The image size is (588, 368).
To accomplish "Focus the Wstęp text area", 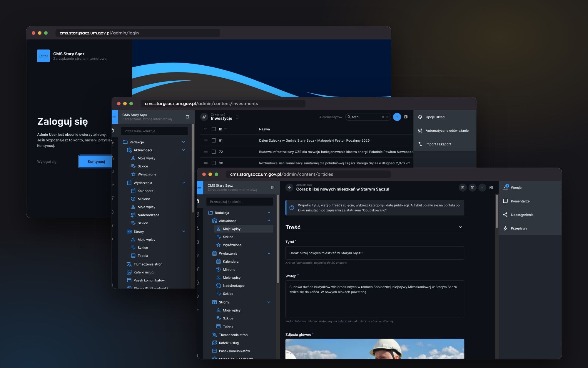I will pos(375,299).
